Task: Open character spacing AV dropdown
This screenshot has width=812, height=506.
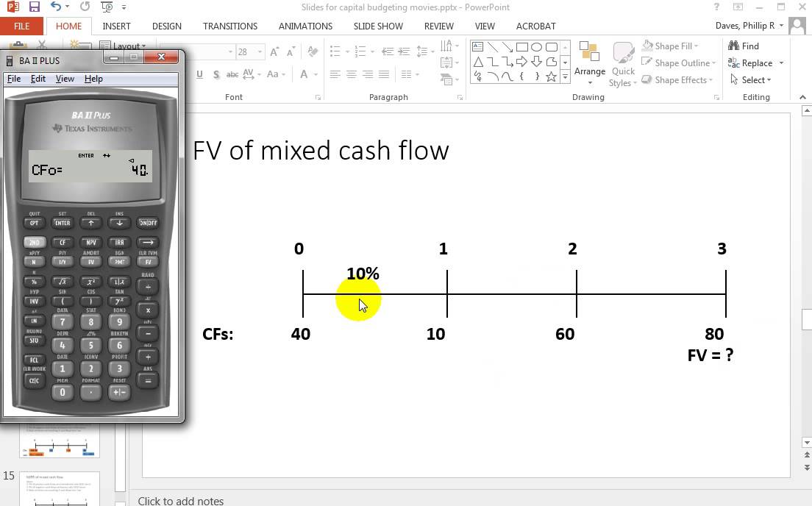Action: point(251,74)
